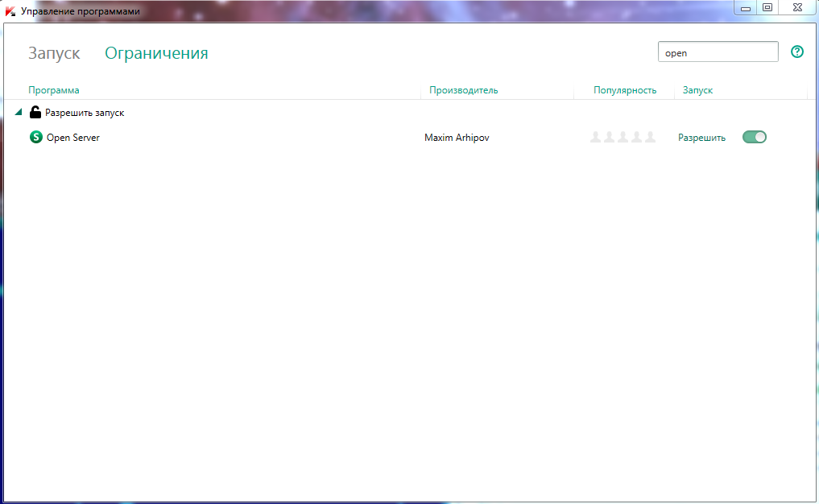Viewport: 819px width, 504px height.
Task: Collapse the Разрешить запуск group triangle
Action: (19, 113)
